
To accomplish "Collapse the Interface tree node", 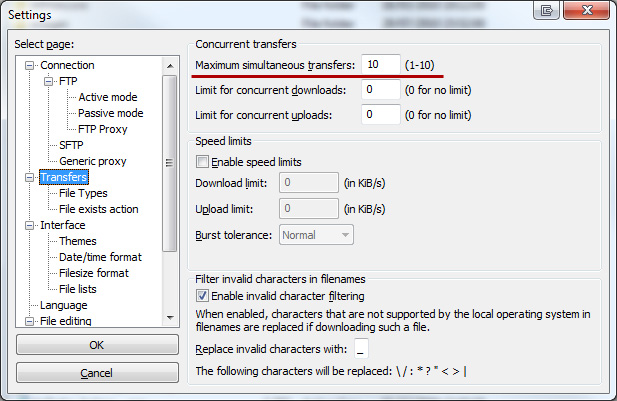I will pos(30,225).
